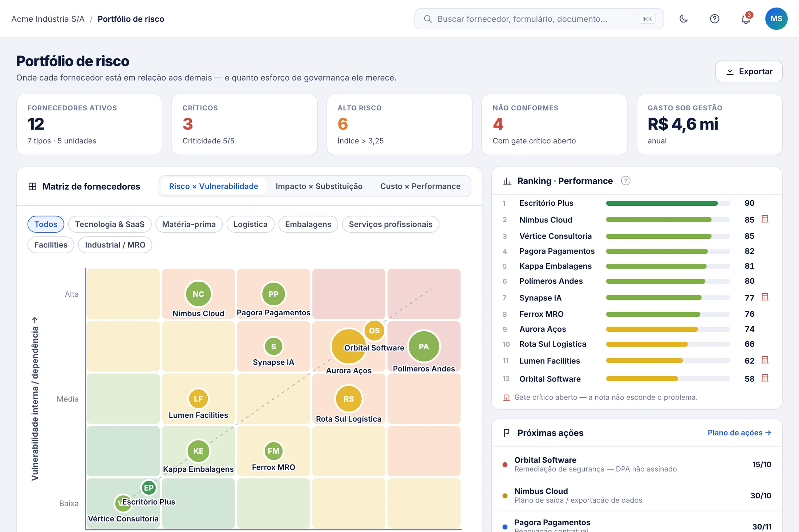This screenshot has width=799, height=532.
Task: Click the RS Rota Sul Logística bubble
Action: tap(349, 399)
